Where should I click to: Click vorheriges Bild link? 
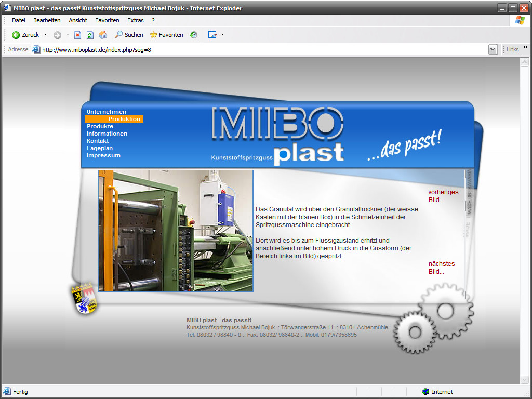point(443,196)
